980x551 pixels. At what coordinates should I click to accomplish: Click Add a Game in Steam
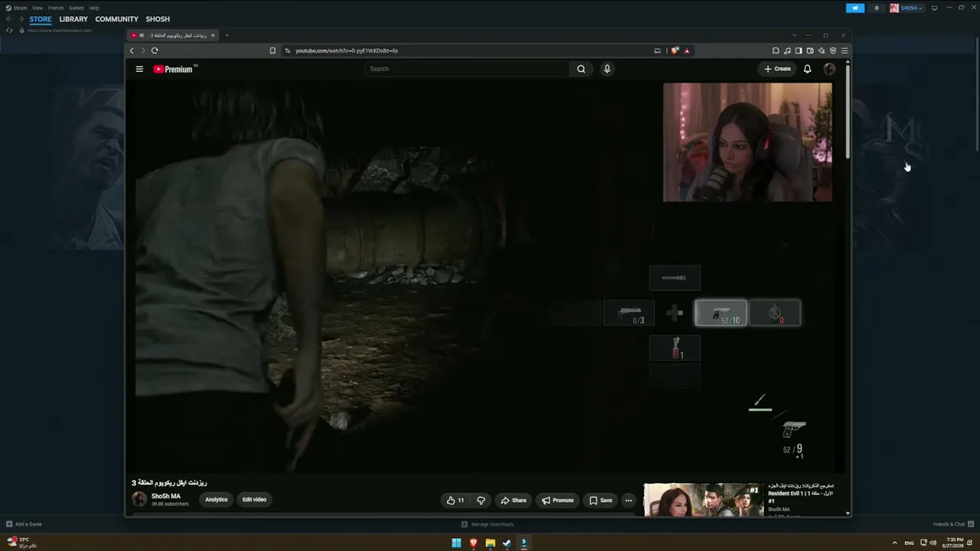click(x=24, y=524)
